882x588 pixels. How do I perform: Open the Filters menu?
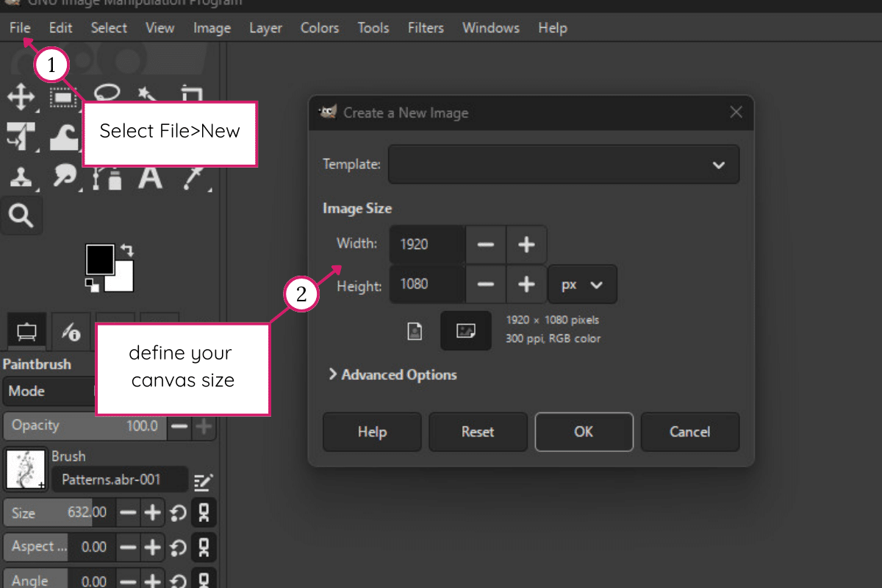click(x=426, y=28)
